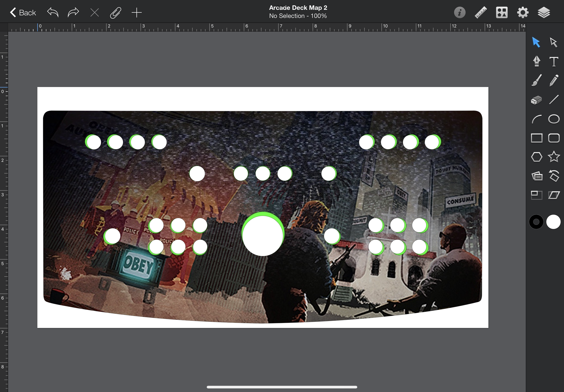The height and width of the screenshot is (392, 564).
Task: Select the Shear parallelogram tool
Action: tap(554, 195)
